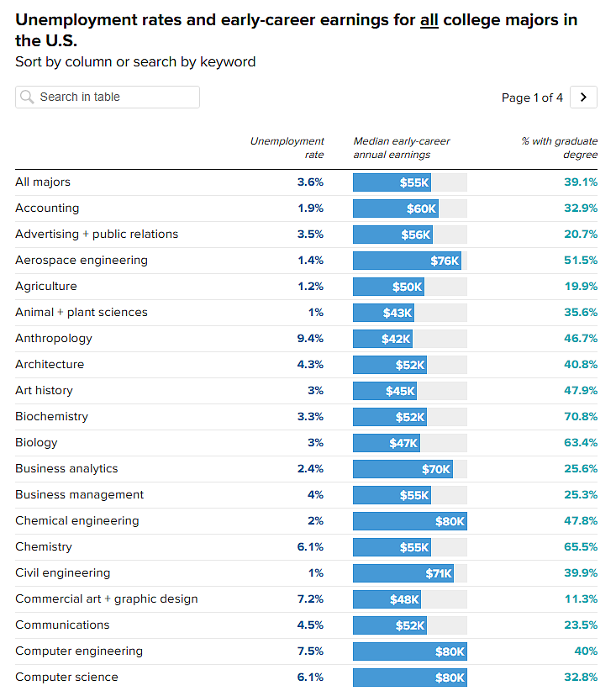The height and width of the screenshot is (696, 616).
Task: Sort by Median early-career annual earnings header
Action: point(402,148)
